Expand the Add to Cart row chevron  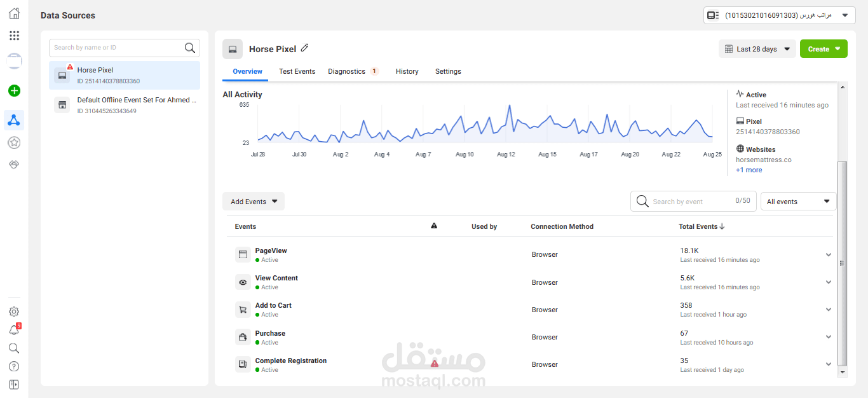829,310
